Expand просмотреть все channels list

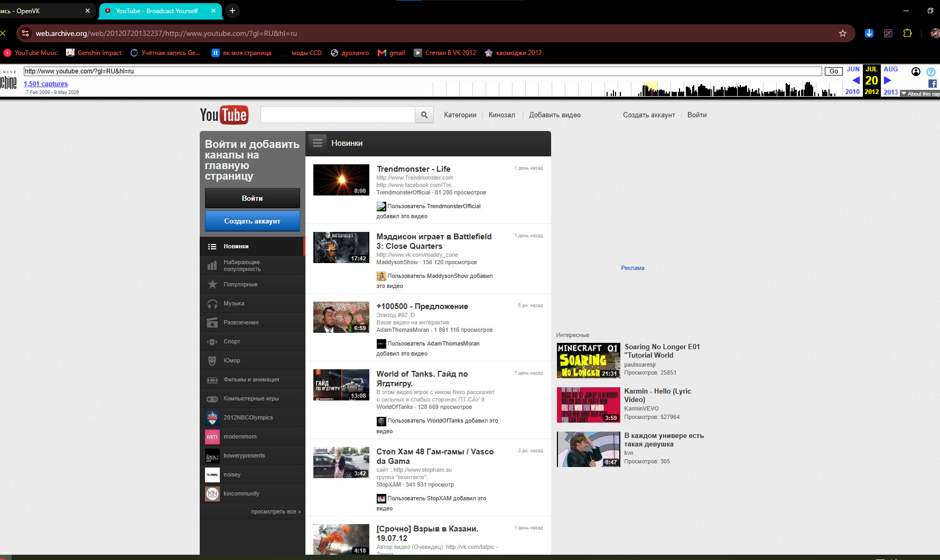tap(276, 512)
